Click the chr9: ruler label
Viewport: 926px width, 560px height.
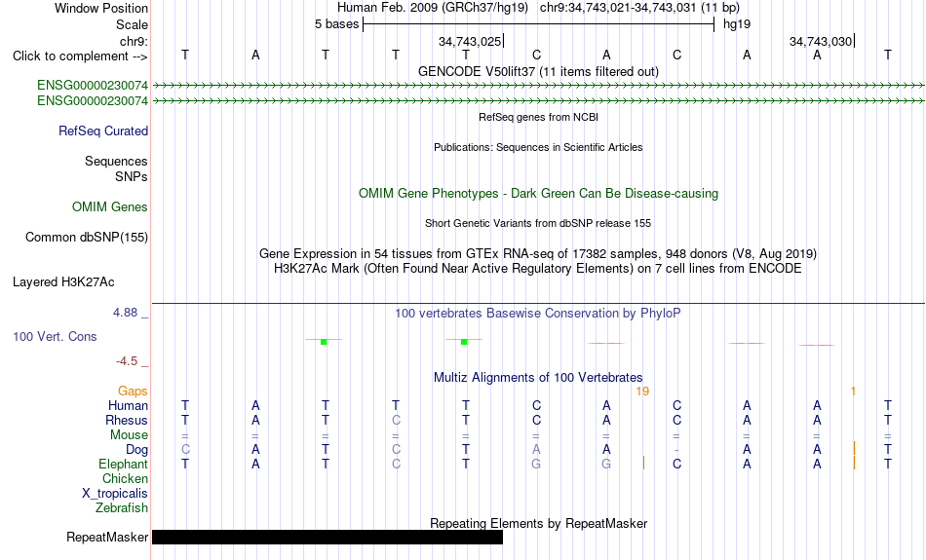(135, 41)
